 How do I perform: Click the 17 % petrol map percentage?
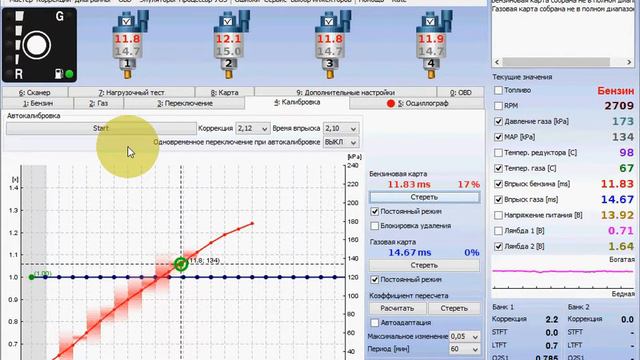469,184
